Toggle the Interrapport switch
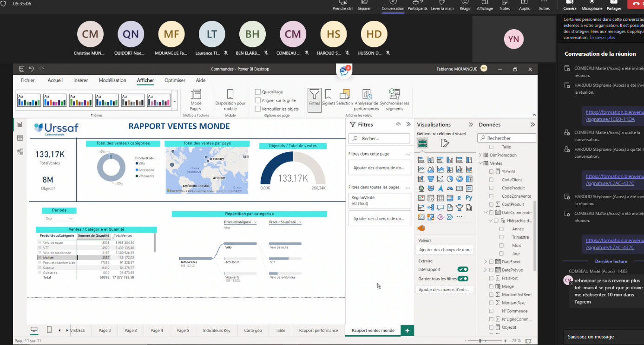Image resolution: width=644 pixels, height=345 pixels. [x=462, y=269]
